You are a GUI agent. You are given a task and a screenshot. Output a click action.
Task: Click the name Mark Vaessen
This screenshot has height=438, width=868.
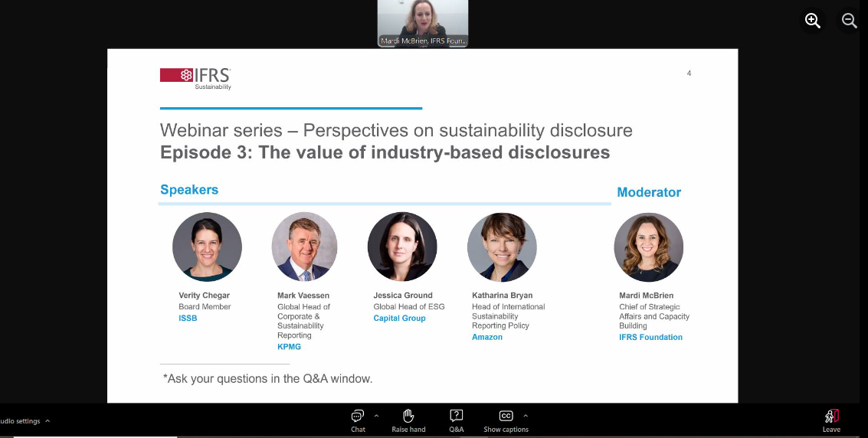point(303,296)
